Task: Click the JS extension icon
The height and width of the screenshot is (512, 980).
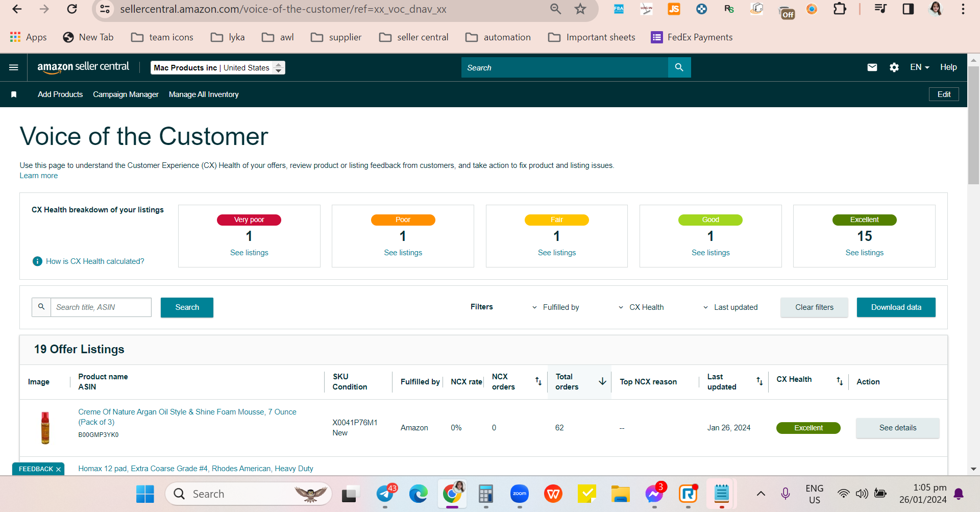Action: click(674, 9)
